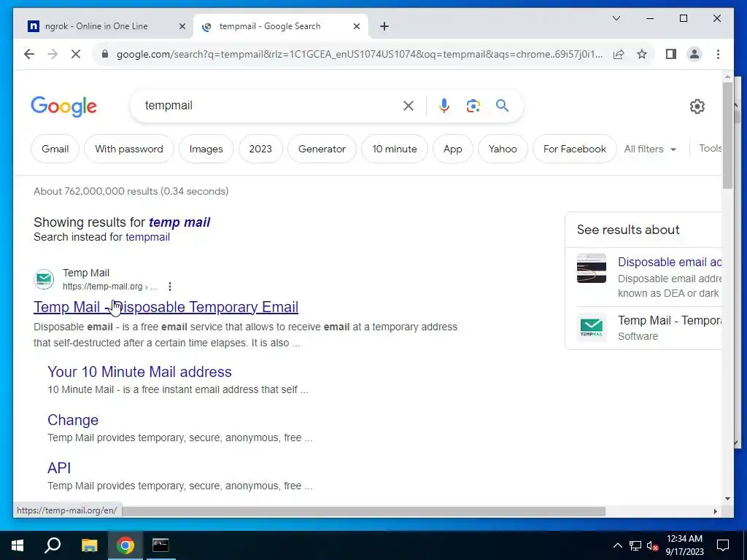Expand the All filters dropdown

(650, 149)
